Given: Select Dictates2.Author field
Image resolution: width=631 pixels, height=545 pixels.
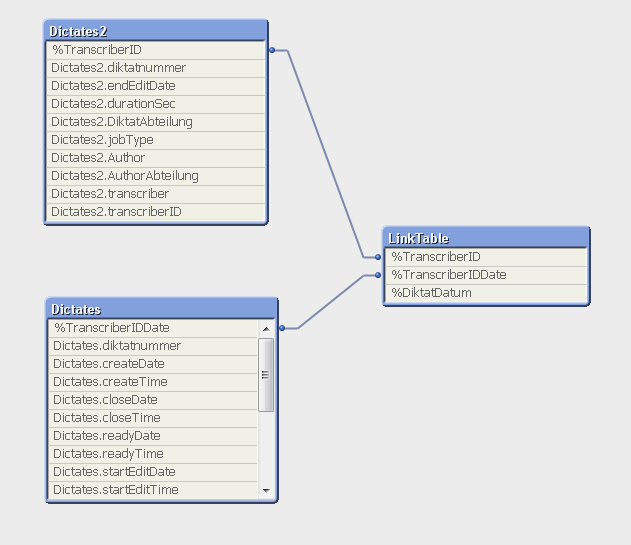Looking at the screenshot, I should (x=156, y=158).
